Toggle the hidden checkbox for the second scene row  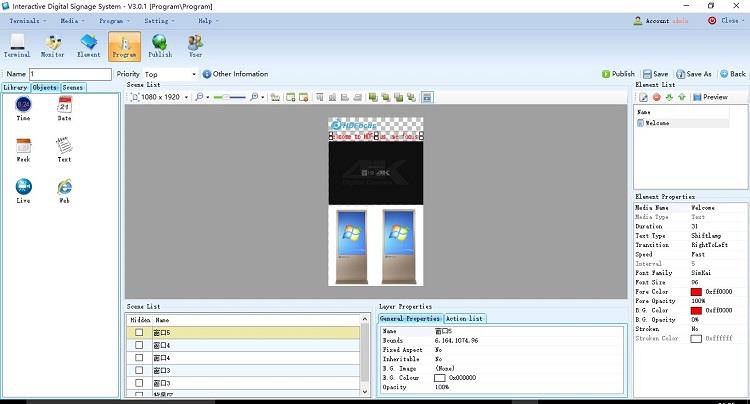(x=140, y=345)
